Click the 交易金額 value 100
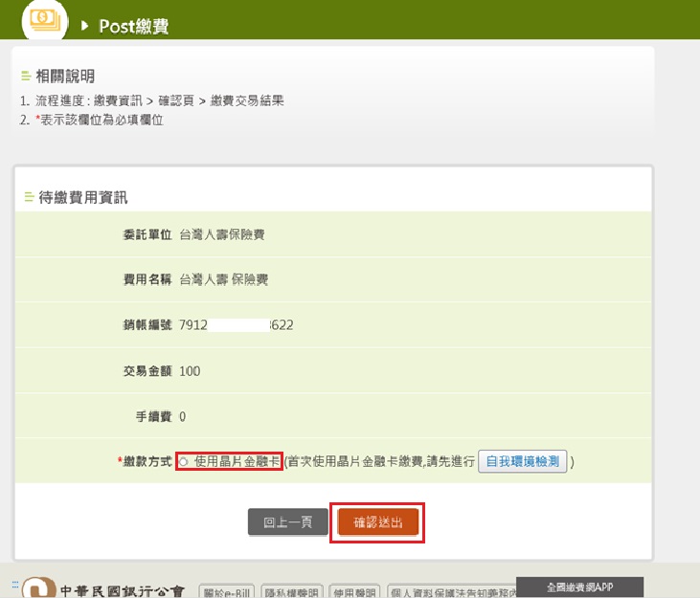 pos(190,371)
